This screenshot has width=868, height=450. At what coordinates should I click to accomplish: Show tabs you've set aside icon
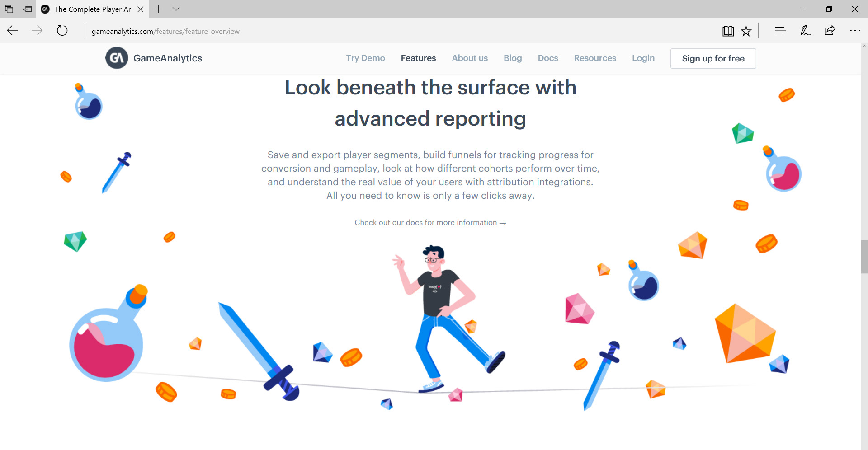click(x=9, y=9)
